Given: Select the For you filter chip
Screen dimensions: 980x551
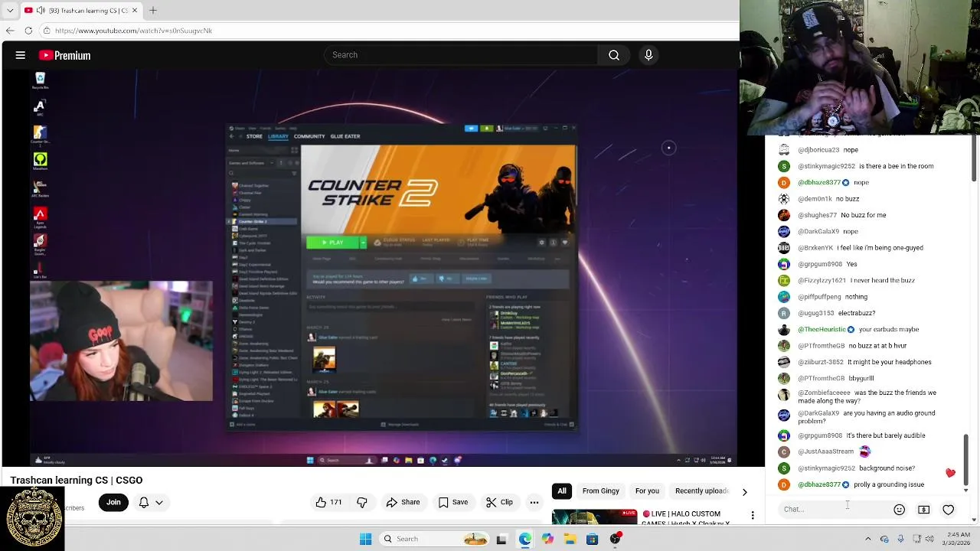Looking at the screenshot, I should click(x=647, y=491).
